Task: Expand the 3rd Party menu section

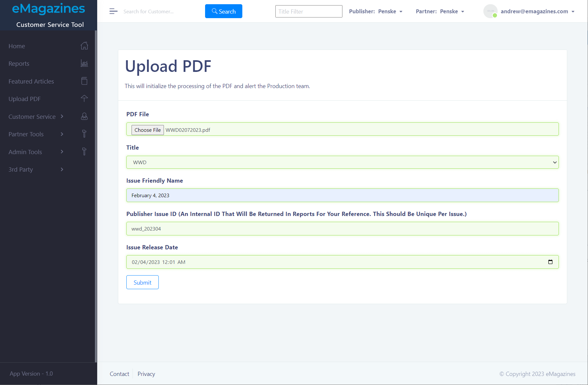Action: tap(20, 169)
